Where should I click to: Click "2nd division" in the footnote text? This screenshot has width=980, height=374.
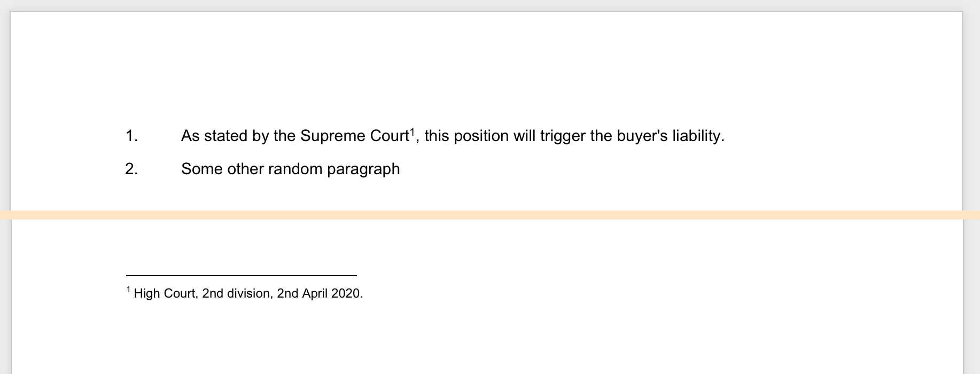pyautogui.click(x=237, y=294)
